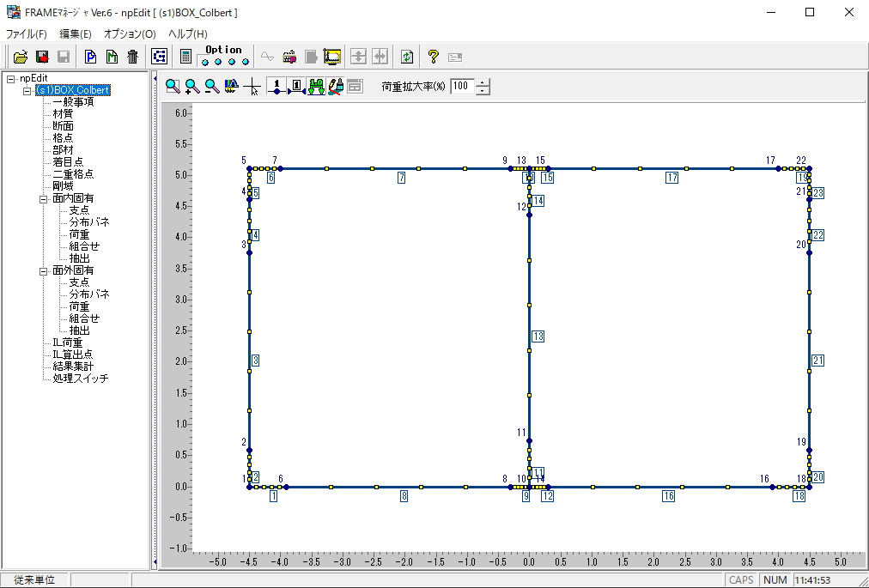
Task: Click the grayed sine wave icon
Action: [268, 57]
